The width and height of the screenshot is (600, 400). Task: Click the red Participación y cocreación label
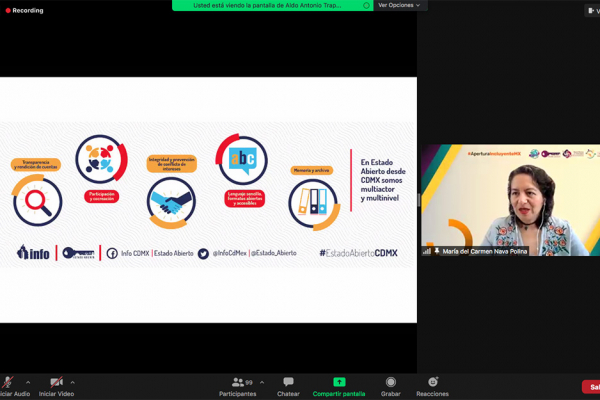click(101, 196)
